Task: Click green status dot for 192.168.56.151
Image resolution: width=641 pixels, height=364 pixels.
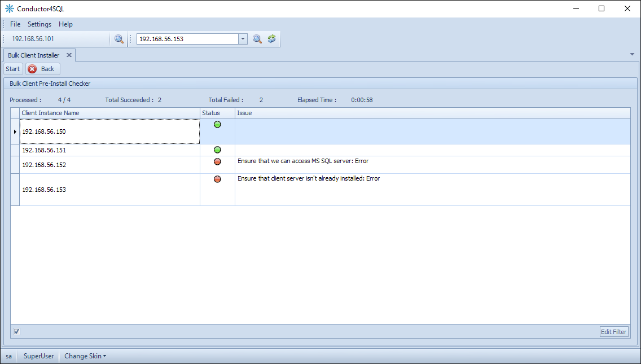Action: pyautogui.click(x=217, y=150)
